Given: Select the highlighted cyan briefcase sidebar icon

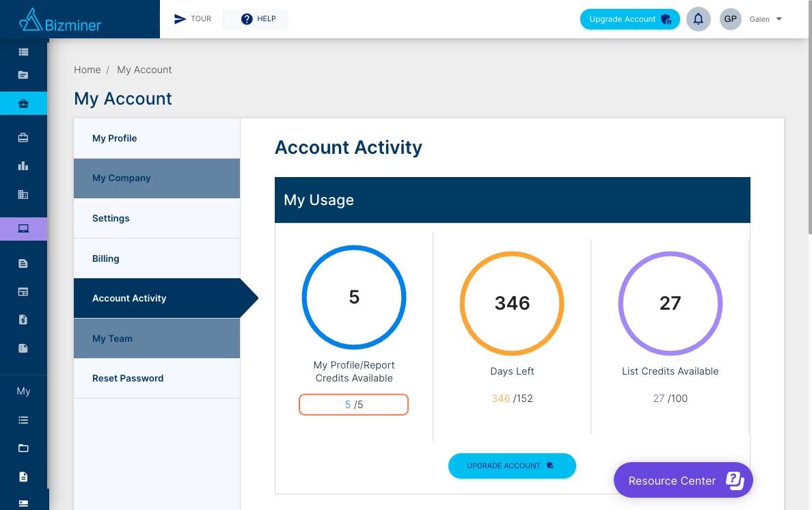Looking at the screenshot, I should tap(23, 103).
